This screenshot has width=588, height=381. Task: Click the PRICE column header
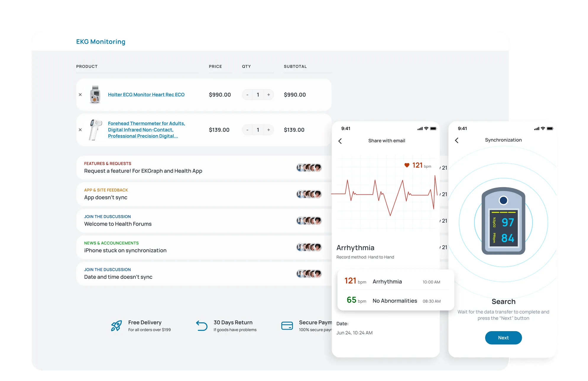pos(215,66)
